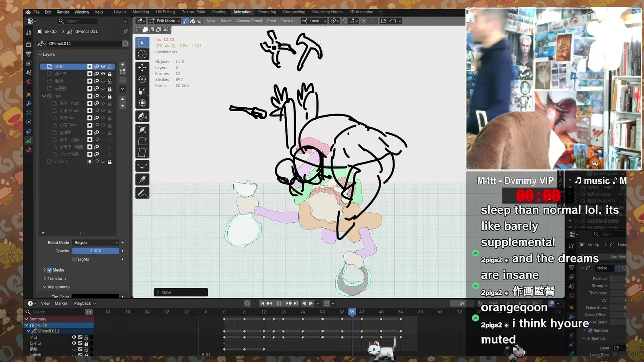Open the layer specials dropdown arrow

(122, 89)
